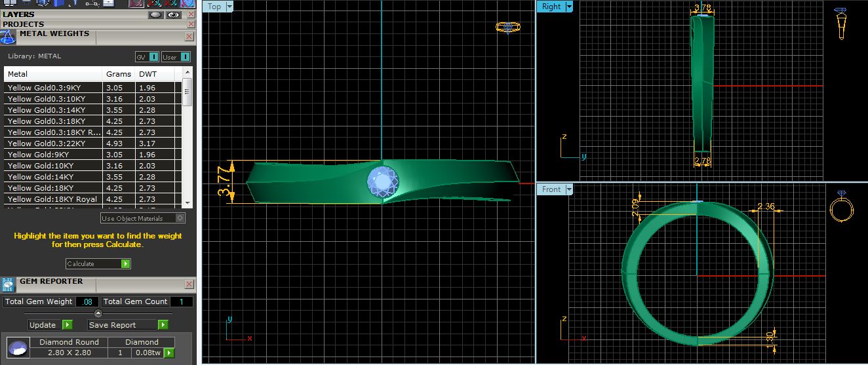
Task: Click the Diamond Round label cell
Action: click(x=69, y=342)
